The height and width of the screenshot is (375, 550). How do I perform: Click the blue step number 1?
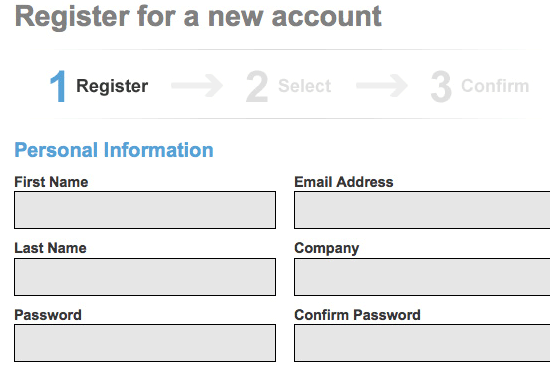(59, 86)
